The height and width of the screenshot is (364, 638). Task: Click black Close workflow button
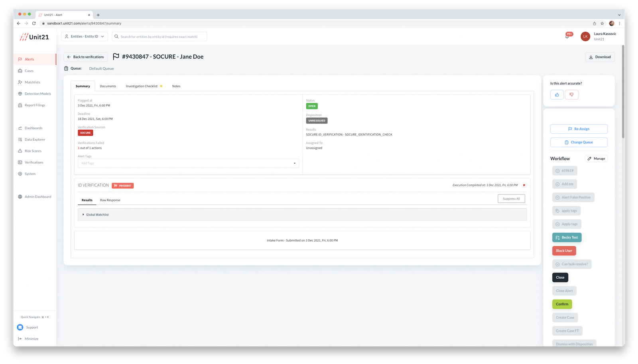pyautogui.click(x=560, y=278)
